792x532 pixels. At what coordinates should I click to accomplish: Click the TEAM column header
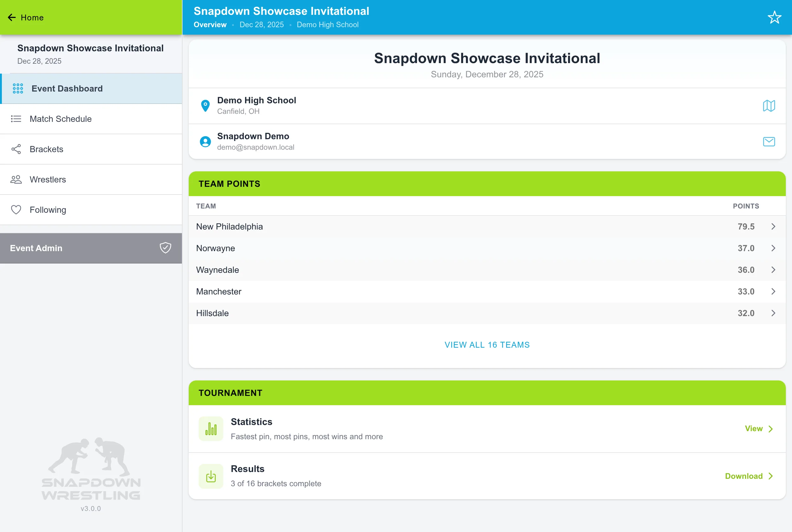tap(206, 206)
